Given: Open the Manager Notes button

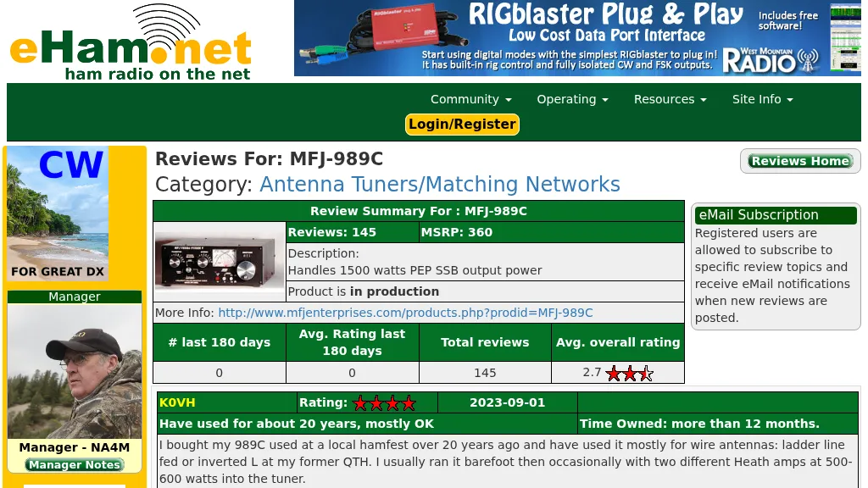Looking at the screenshot, I should pos(75,465).
